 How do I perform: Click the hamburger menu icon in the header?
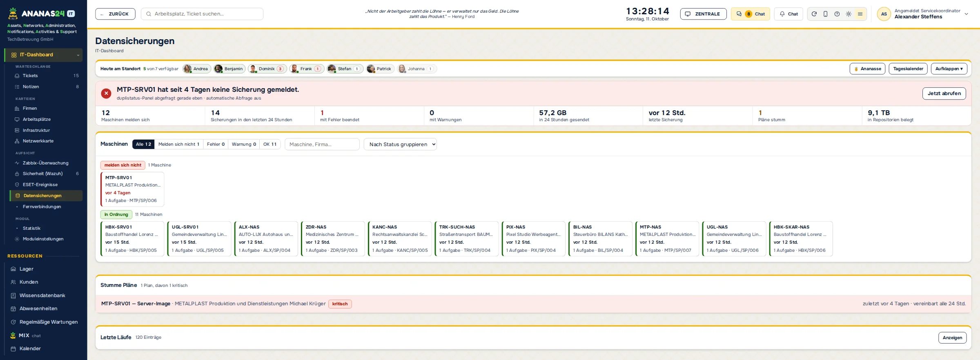pos(860,14)
